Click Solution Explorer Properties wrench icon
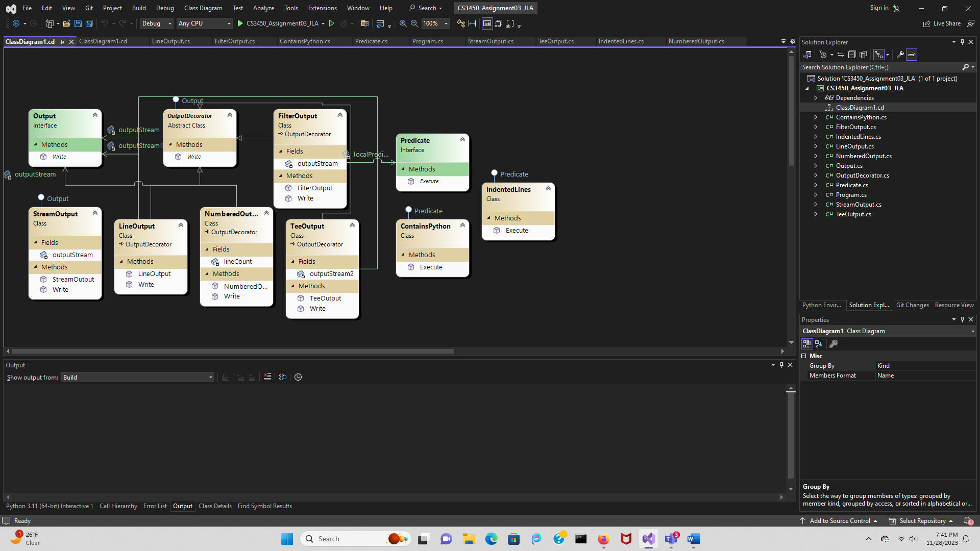980x551 pixels. (x=900, y=55)
